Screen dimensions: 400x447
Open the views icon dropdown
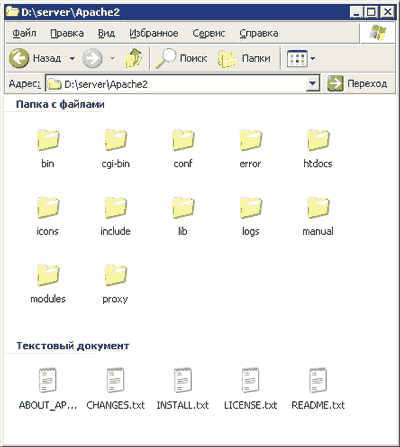(x=301, y=59)
